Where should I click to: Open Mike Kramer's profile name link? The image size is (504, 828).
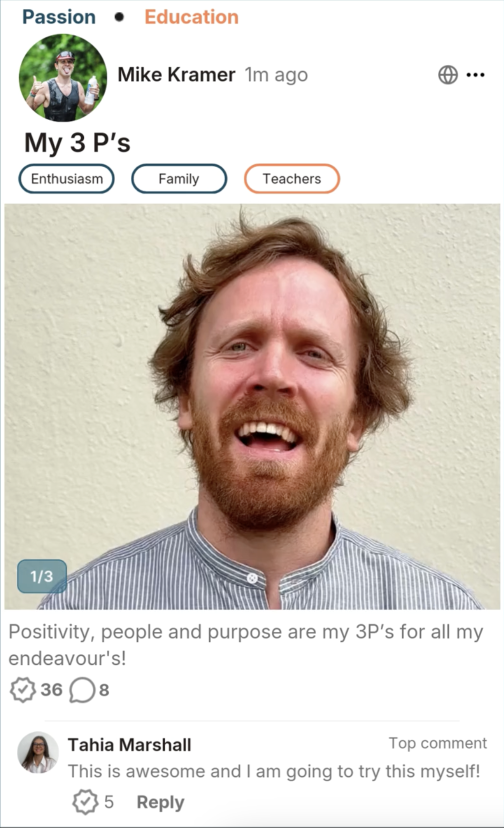(x=176, y=75)
